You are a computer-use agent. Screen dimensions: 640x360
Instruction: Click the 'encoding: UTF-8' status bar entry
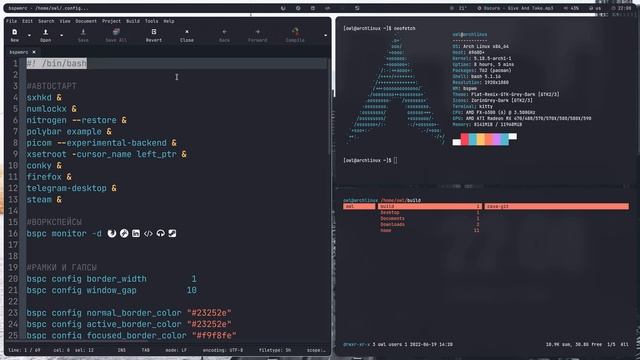tap(222, 350)
